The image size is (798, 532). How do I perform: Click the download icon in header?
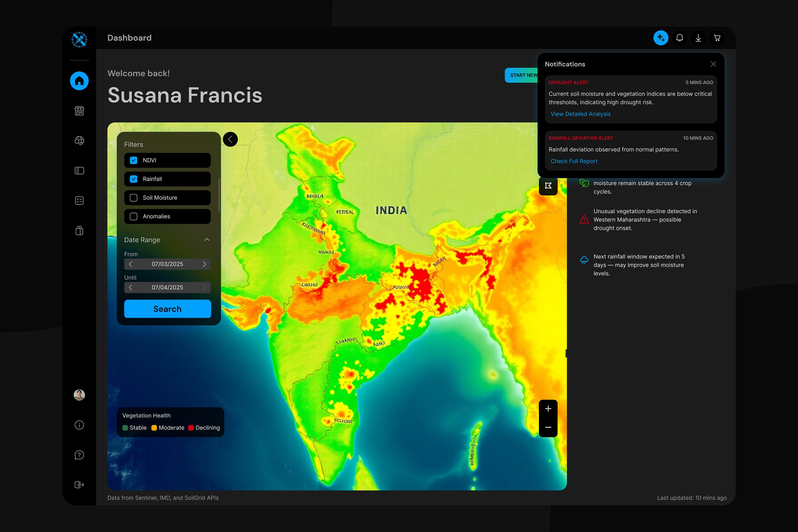[x=698, y=38]
